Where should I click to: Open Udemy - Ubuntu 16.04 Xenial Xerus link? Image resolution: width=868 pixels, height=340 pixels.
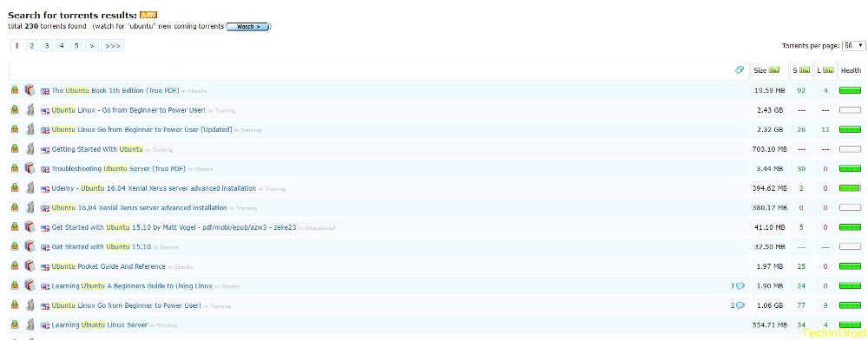click(x=154, y=188)
